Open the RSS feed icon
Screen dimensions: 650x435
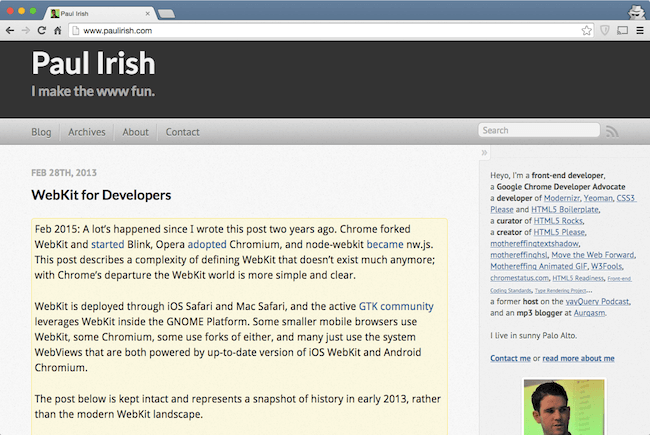(x=612, y=131)
